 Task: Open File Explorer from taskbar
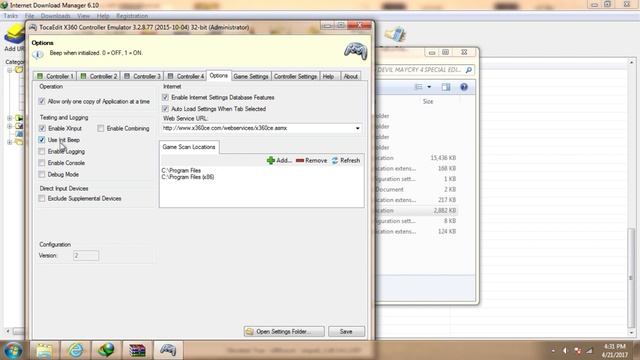coord(44,350)
